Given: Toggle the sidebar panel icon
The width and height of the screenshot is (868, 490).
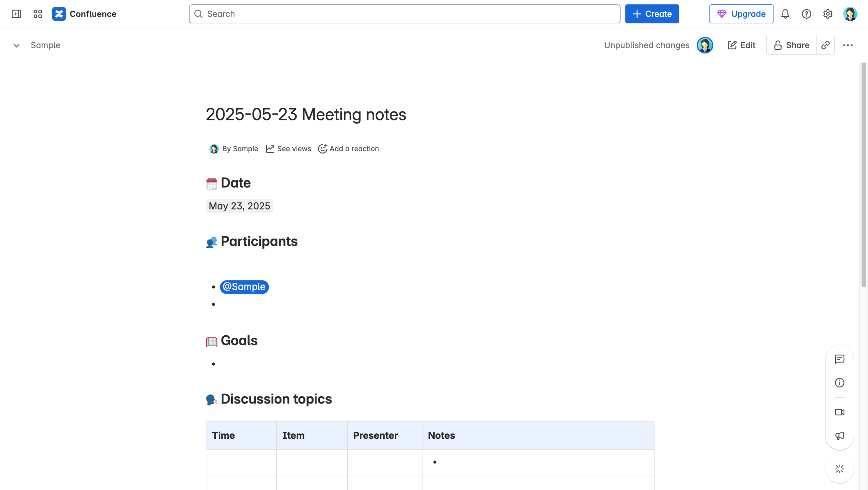Looking at the screenshot, I should click(x=16, y=14).
